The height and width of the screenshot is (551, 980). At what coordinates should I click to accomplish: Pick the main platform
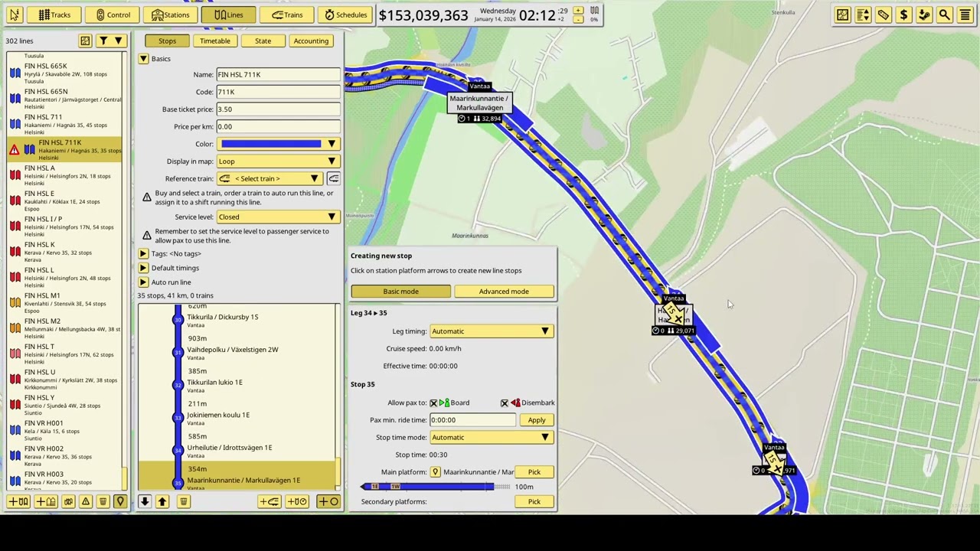coord(534,472)
